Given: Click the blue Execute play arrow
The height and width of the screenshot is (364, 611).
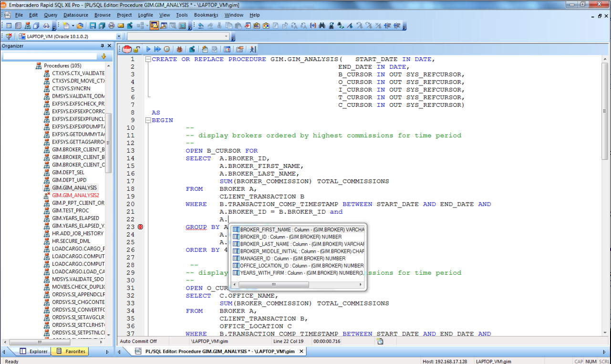Looking at the screenshot, I should point(148,49).
